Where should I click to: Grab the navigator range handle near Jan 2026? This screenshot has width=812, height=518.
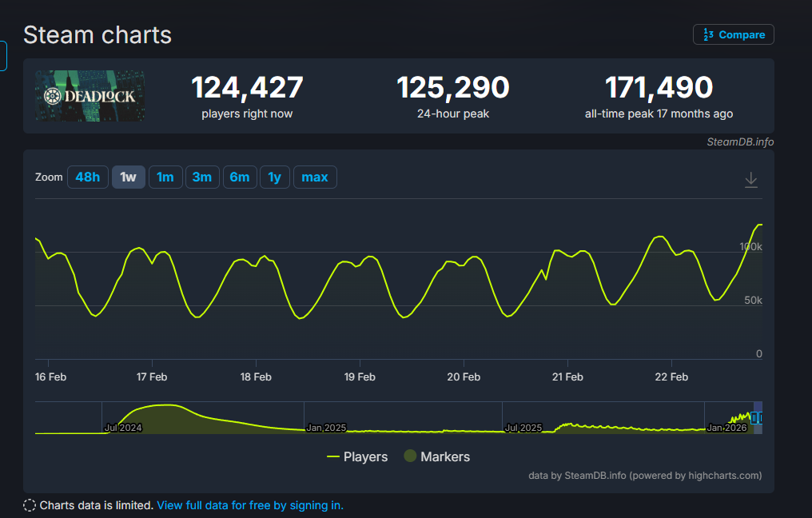(754, 417)
